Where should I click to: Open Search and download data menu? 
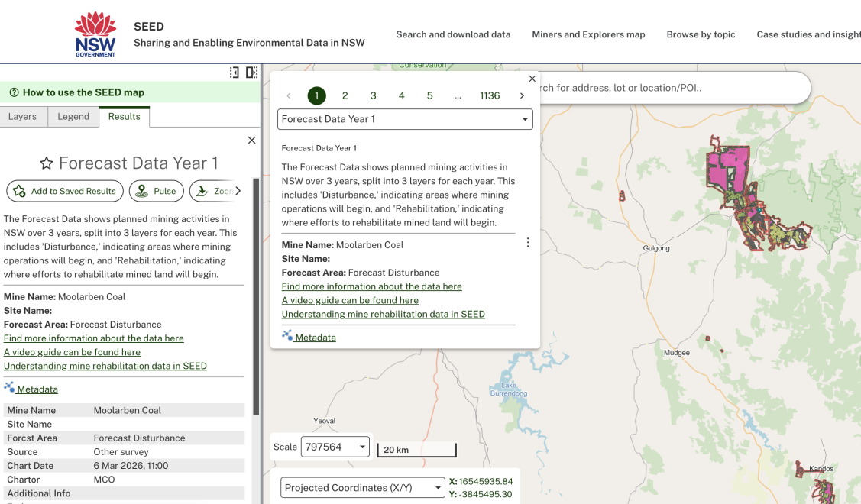point(453,34)
